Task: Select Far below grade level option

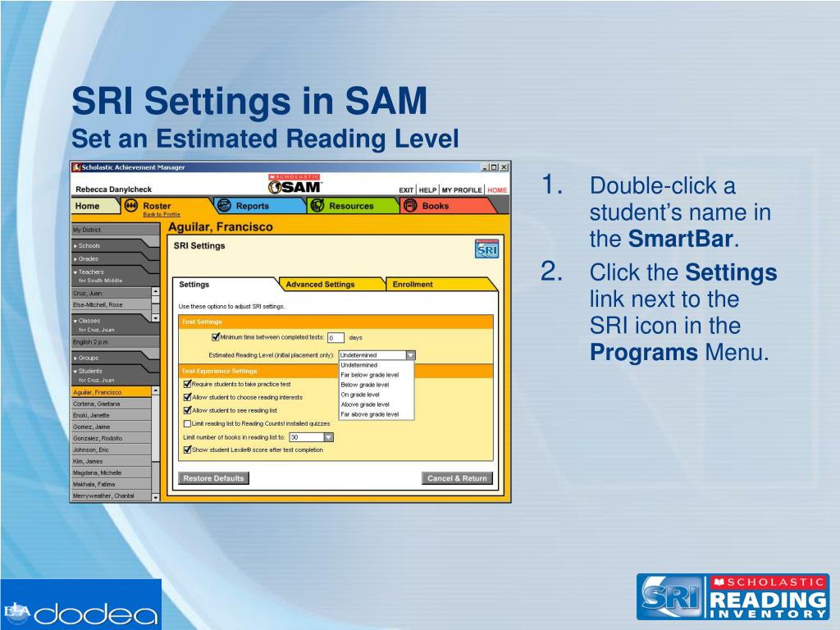Action: pyautogui.click(x=377, y=375)
